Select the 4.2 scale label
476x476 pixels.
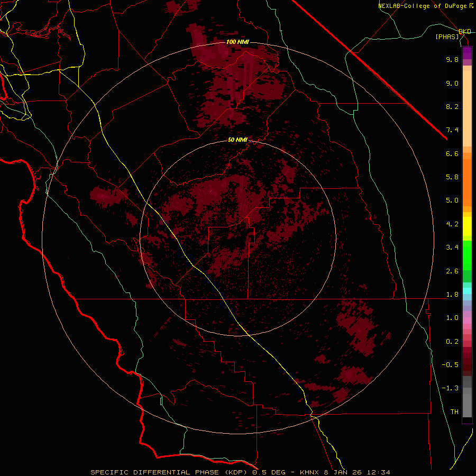click(x=452, y=224)
